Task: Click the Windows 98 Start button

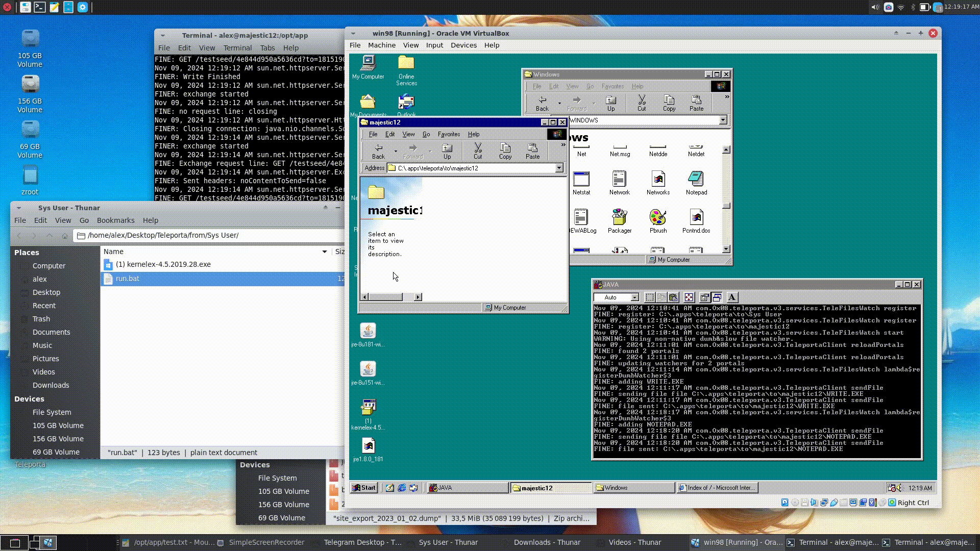Action: [x=364, y=488]
